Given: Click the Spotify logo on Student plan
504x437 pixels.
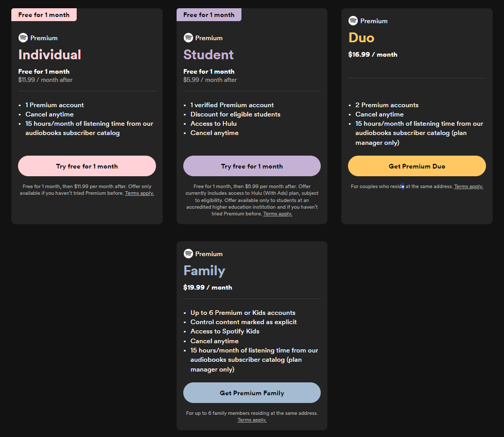Looking at the screenshot, I should 188,38.
